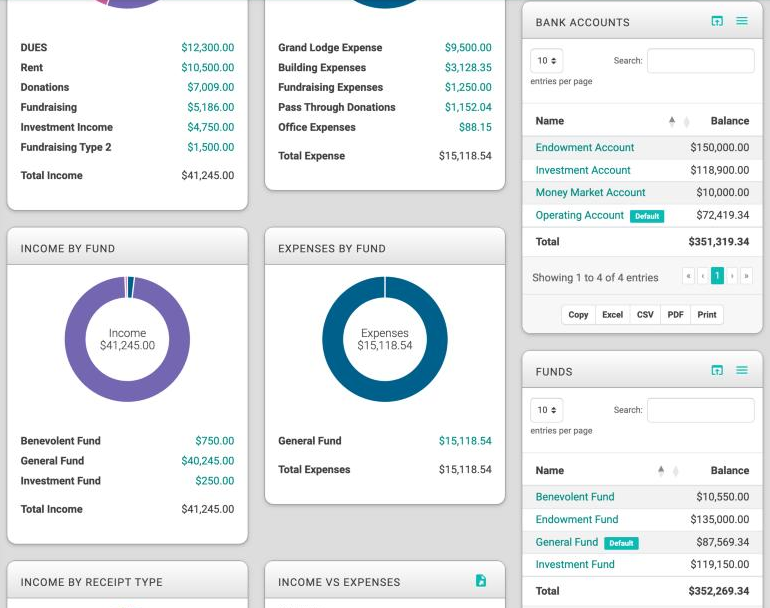
Task: Export Income vs Expenses report file icon
Action: (481, 580)
